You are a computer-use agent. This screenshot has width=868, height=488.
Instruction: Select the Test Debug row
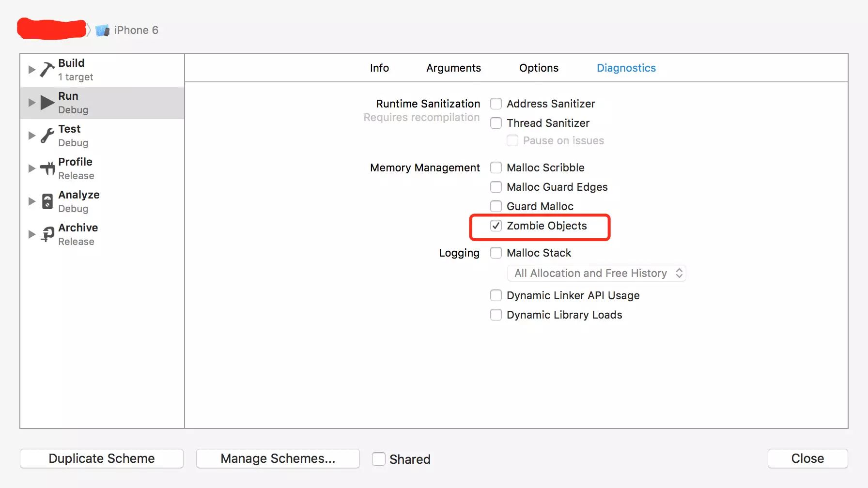click(x=102, y=136)
